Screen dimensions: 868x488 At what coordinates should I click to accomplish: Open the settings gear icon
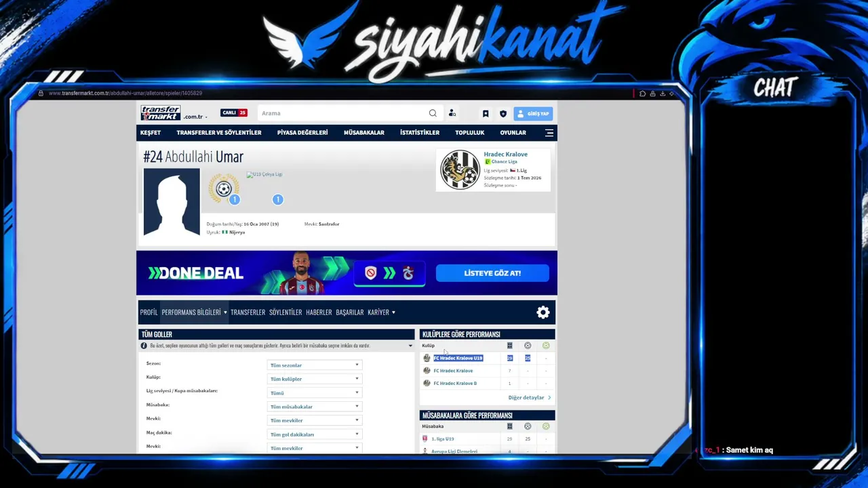(x=543, y=312)
